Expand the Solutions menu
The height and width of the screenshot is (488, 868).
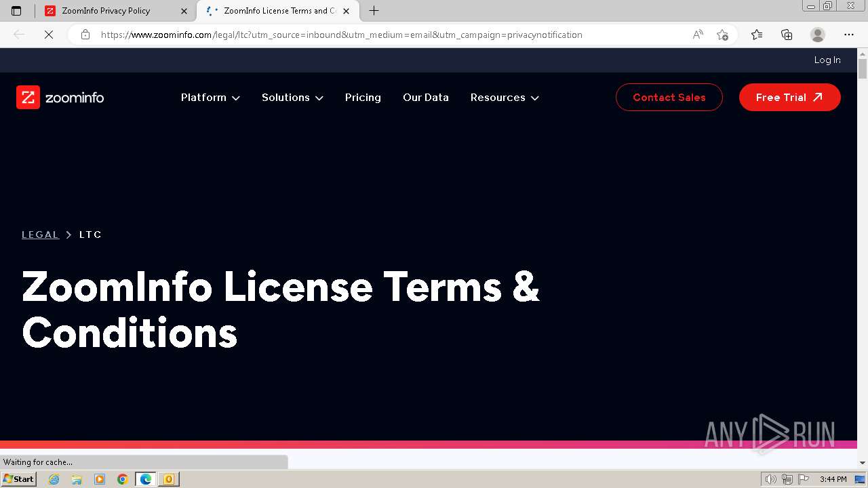click(292, 98)
